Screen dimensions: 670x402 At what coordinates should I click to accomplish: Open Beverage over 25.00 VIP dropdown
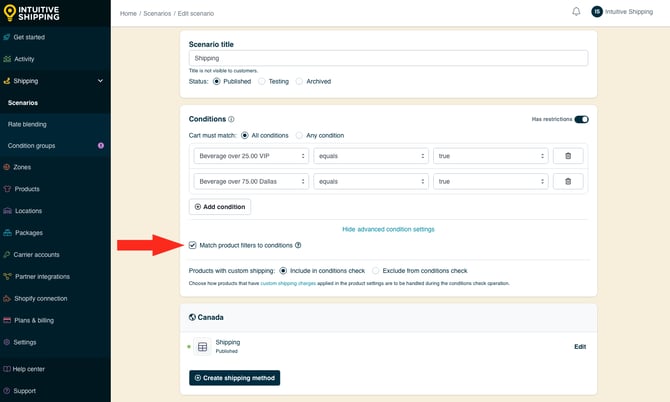[x=251, y=156]
